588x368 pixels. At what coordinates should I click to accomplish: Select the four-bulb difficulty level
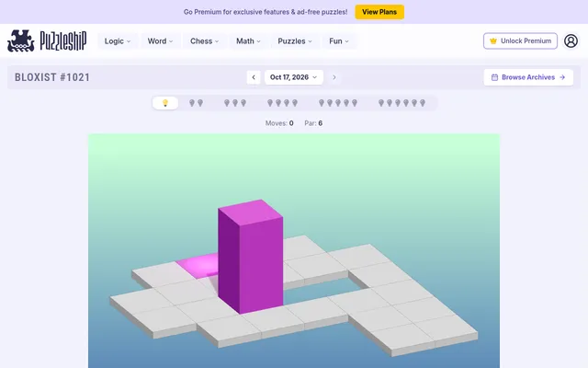pos(282,103)
